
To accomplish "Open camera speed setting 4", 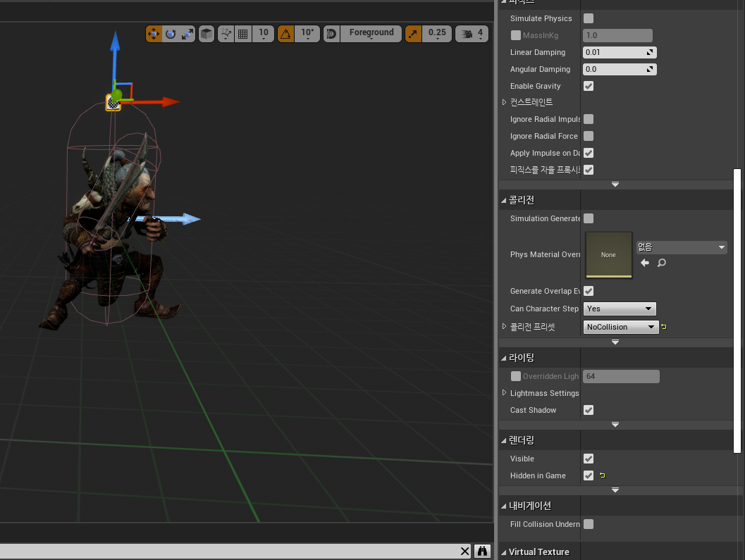I will [472, 34].
